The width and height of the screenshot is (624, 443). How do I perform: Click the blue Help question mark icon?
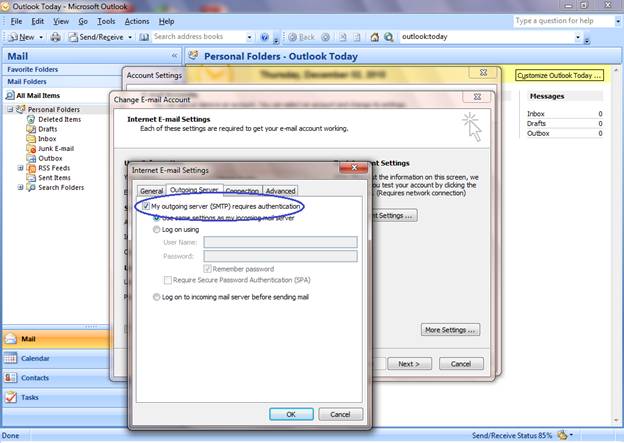(264, 37)
